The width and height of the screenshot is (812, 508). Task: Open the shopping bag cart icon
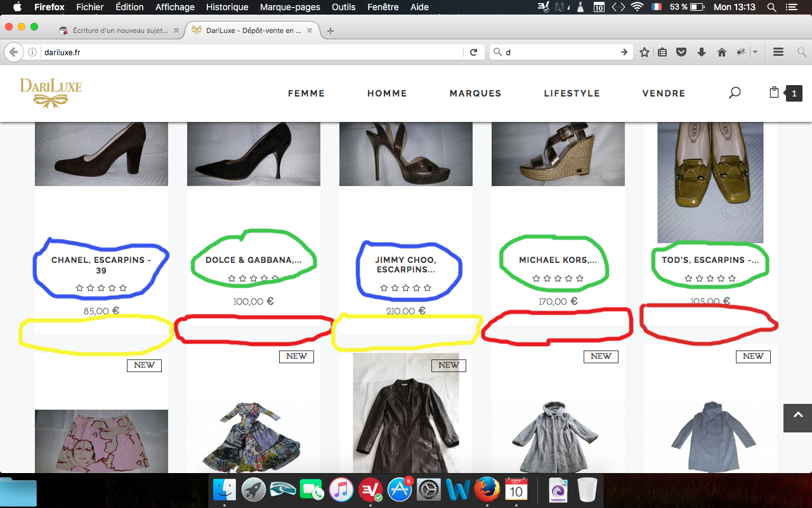(774, 92)
